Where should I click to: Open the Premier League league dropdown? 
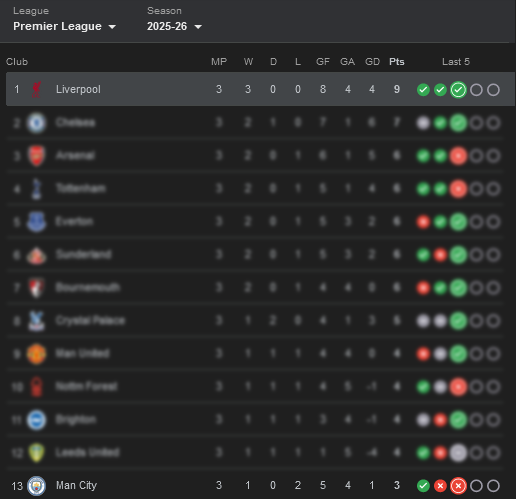click(64, 26)
